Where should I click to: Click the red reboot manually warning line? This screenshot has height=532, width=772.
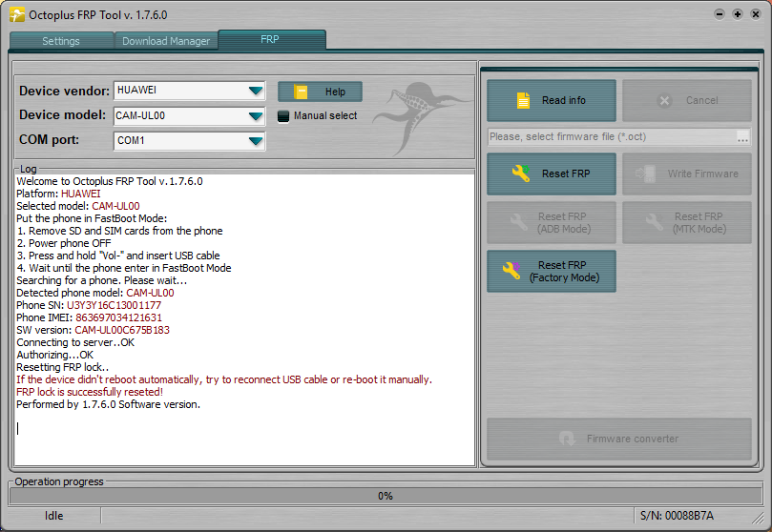click(224, 379)
